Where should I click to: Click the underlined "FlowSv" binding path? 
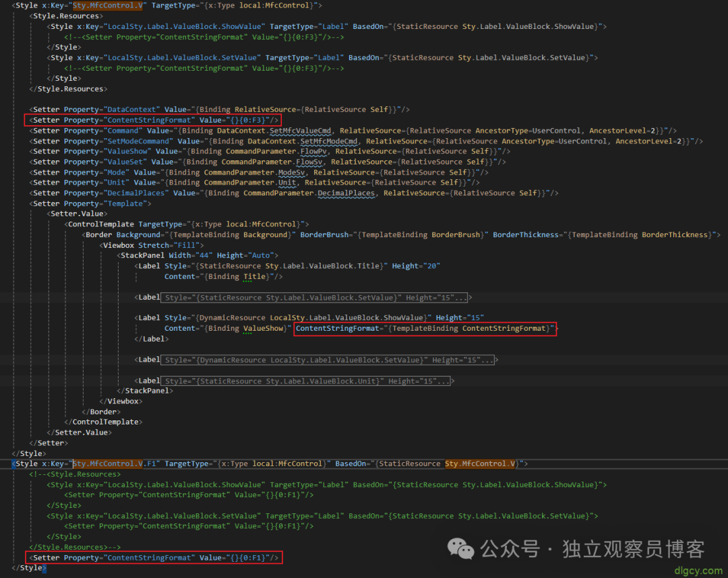pos(309,162)
